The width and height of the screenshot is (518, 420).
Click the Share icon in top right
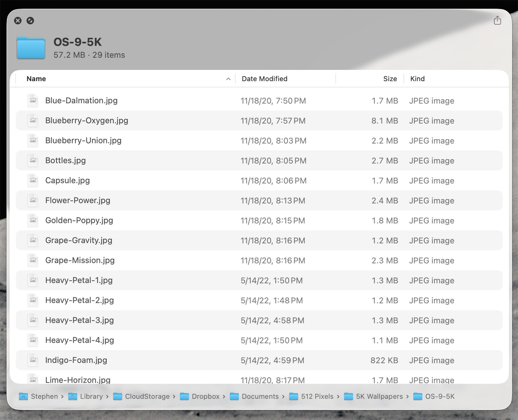497,20
